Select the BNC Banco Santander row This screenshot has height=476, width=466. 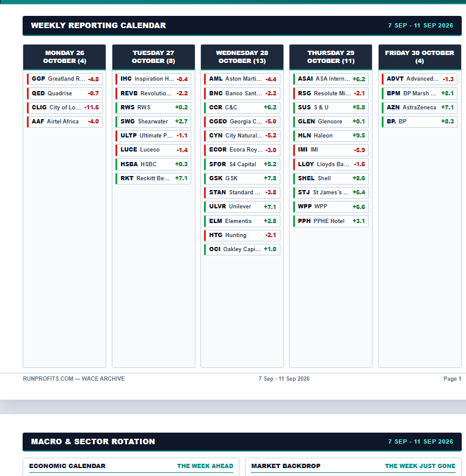[x=242, y=93]
